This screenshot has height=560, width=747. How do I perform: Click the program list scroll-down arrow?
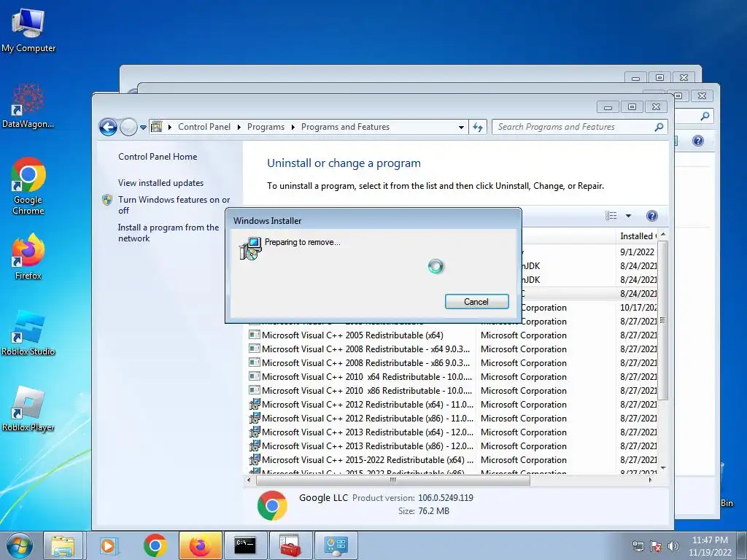[x=662, y=469]
